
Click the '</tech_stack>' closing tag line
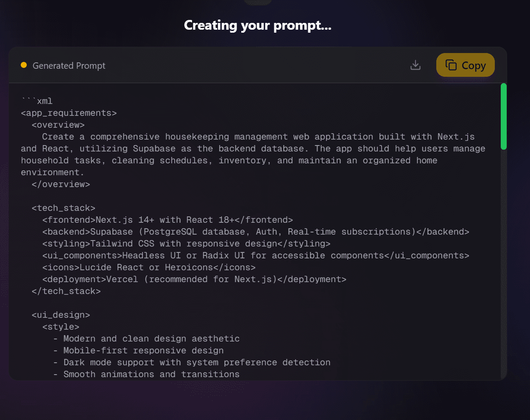(66, 291)
